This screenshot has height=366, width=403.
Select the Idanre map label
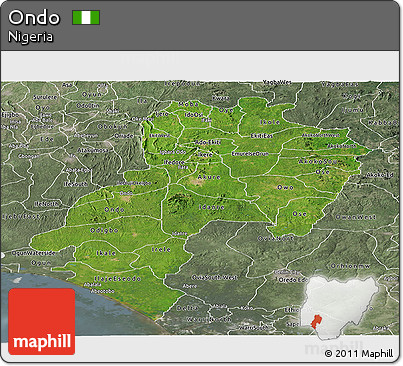[x=211, y=207]
